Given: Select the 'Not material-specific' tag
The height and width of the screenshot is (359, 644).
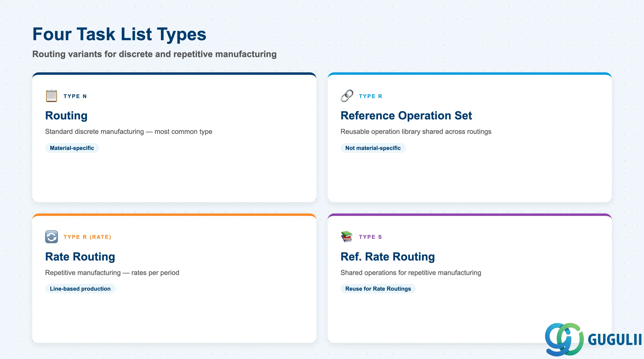Looking at the screenshot, I should pyautogui.click(x=373, y=148).
